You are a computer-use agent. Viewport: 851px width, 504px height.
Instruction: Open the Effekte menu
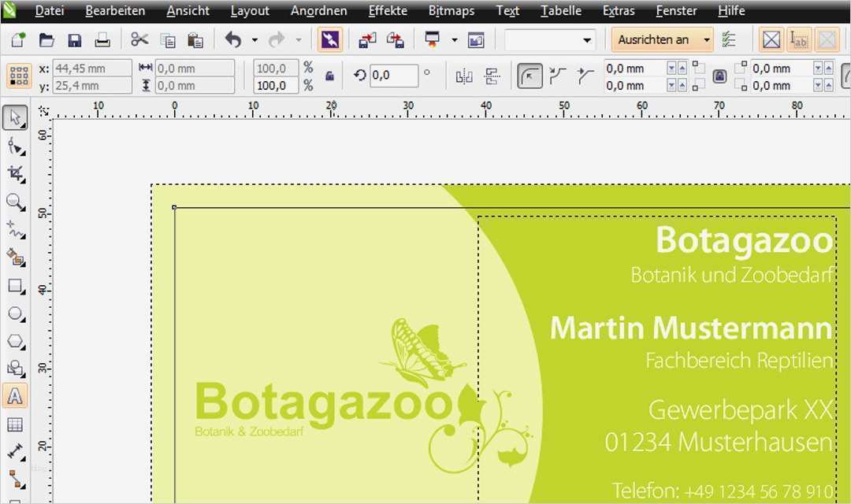click(x=388, y=10)
